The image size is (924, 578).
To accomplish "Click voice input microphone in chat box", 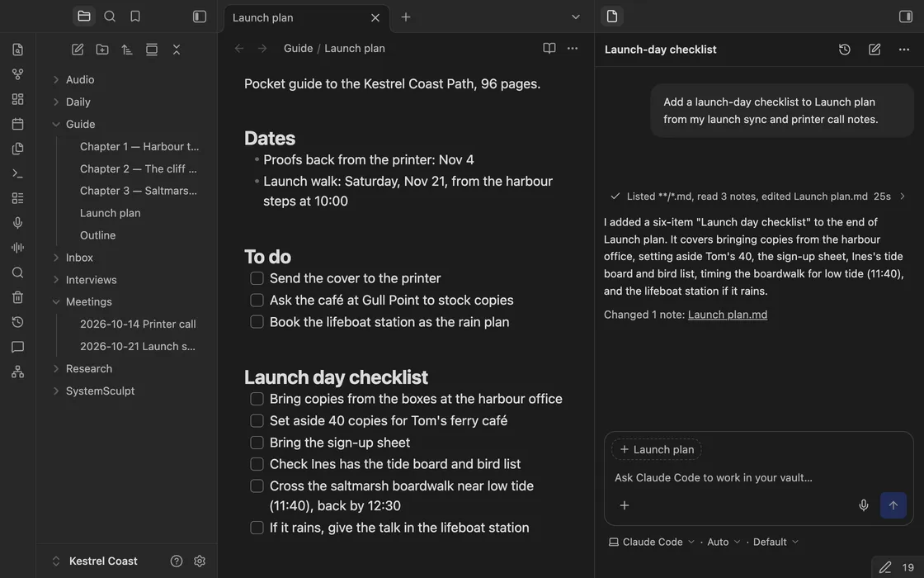I will pyautogui.click(x=863, y=505).
